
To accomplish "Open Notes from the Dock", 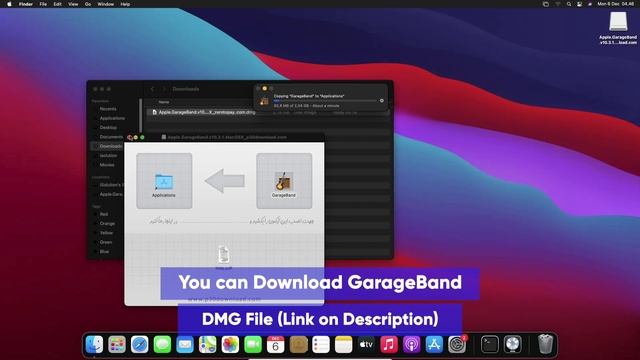I will pos(344,344).
